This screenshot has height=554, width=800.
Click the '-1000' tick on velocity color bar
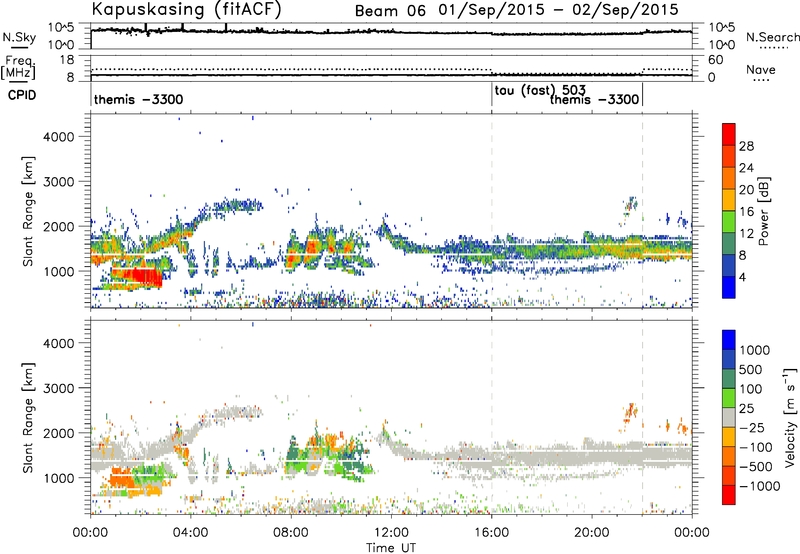[760, 486]
